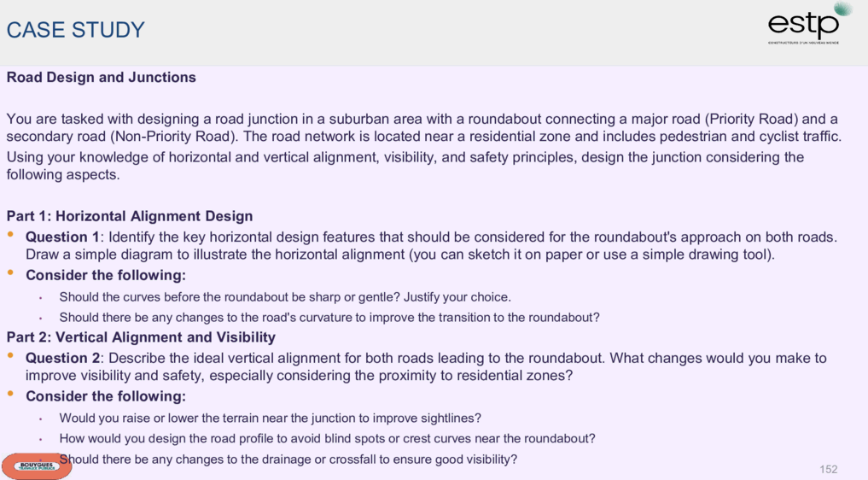868x480 pixels.
Task: Click the Bouygues logo badge at bottom left
Action: point(37,466)
